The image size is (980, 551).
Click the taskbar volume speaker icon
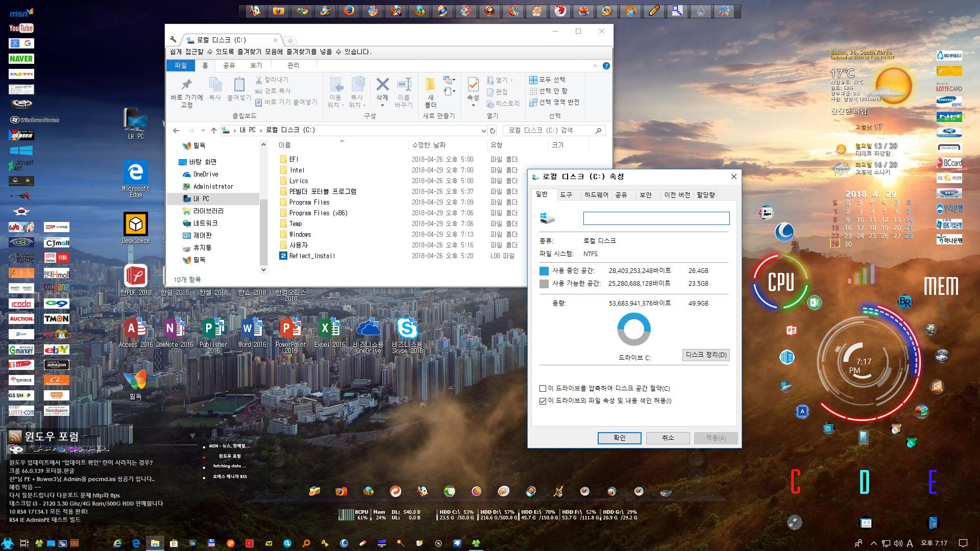point(898,543)
